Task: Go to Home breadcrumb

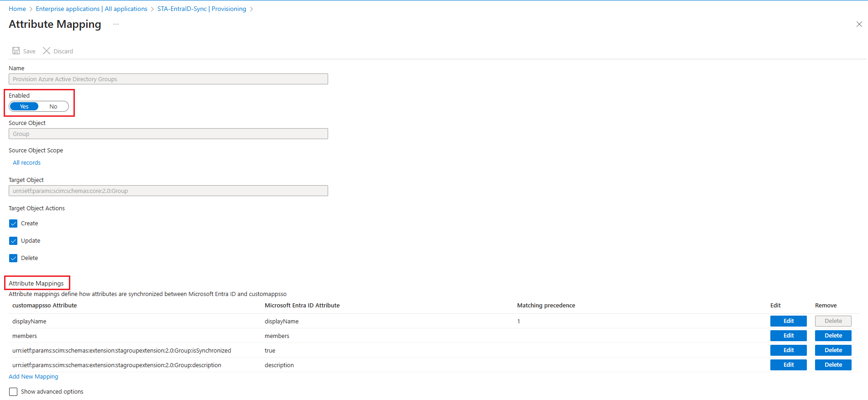Action: (x=17, y=9)
